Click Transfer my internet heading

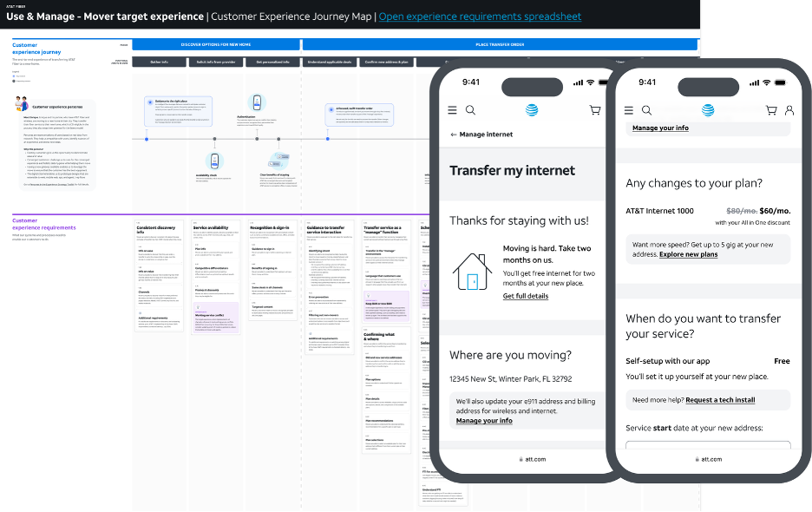click(x=512, y=170)
